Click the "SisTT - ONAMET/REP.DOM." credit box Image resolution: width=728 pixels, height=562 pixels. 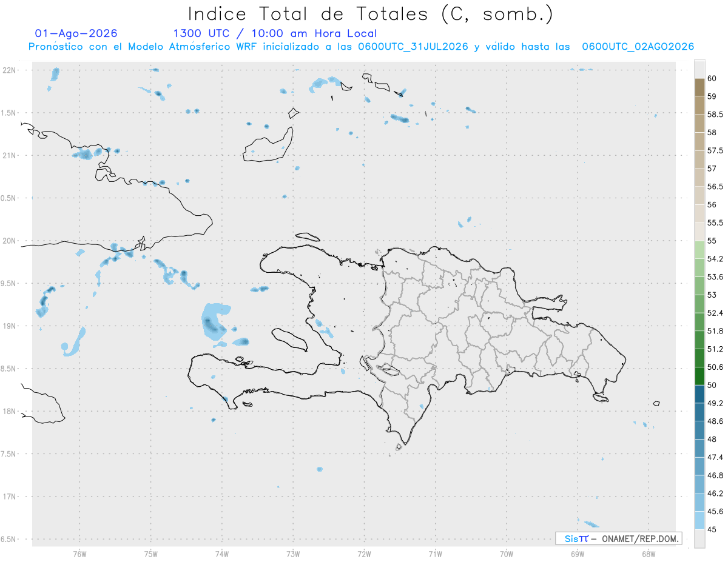tap(619, 538)
